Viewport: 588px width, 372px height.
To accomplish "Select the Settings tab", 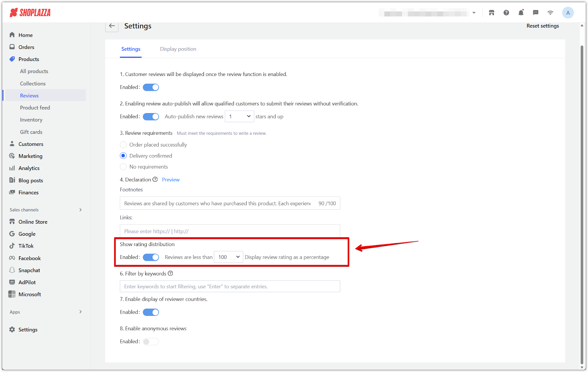I will [131, 49].
